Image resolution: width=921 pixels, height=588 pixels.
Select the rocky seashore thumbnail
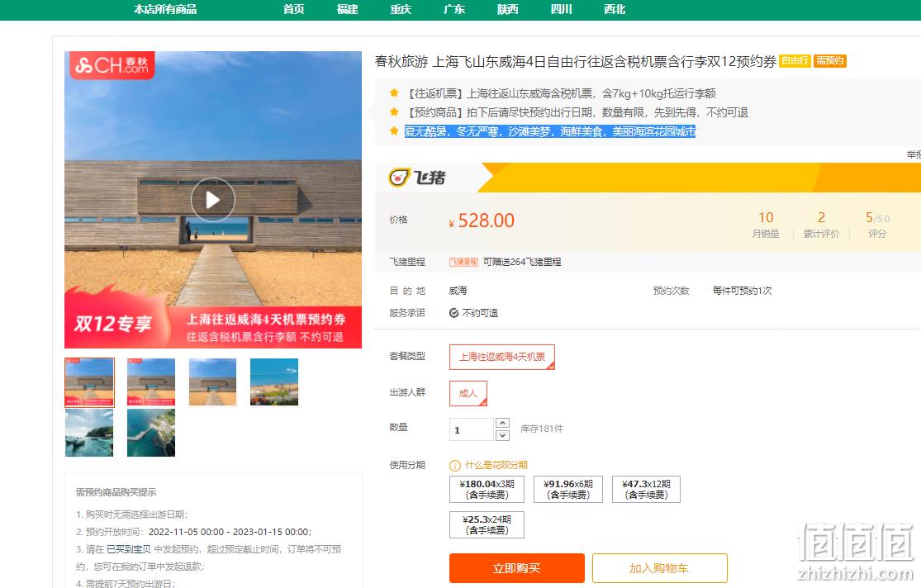pyautogui.click(x=89, y=433)
